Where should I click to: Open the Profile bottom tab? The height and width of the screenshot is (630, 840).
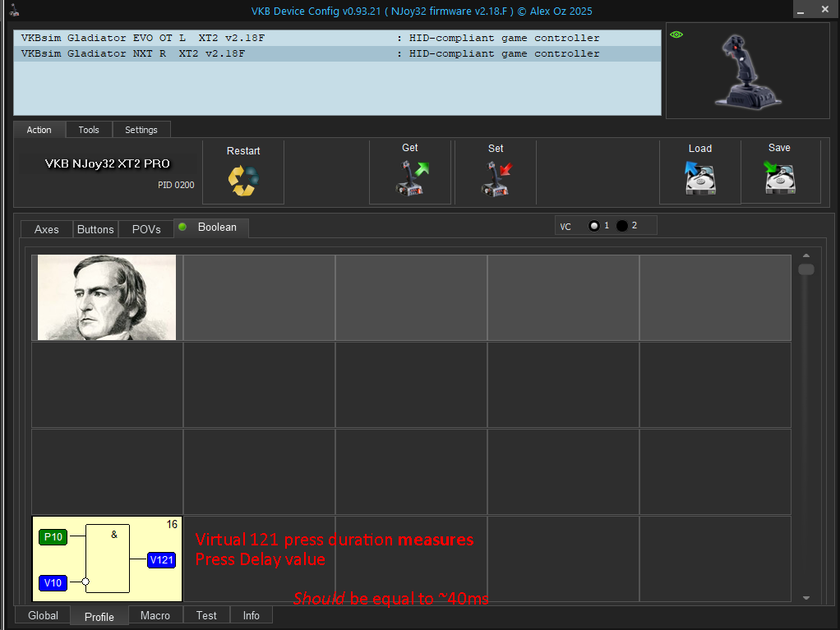click(x=99, y=617)
